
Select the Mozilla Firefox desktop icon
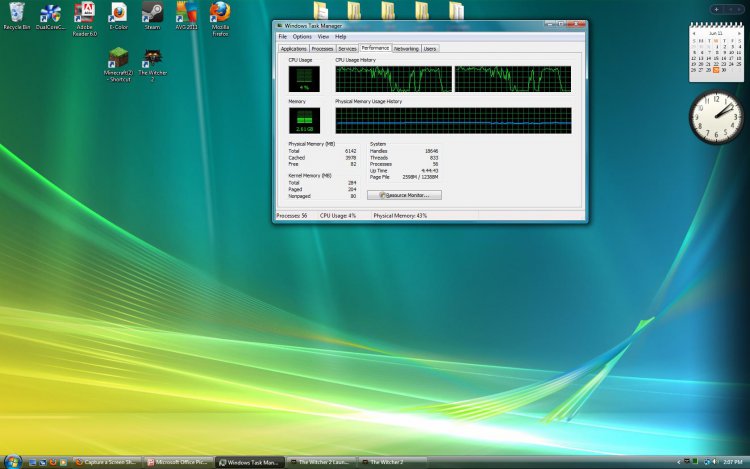coord(220,19)
